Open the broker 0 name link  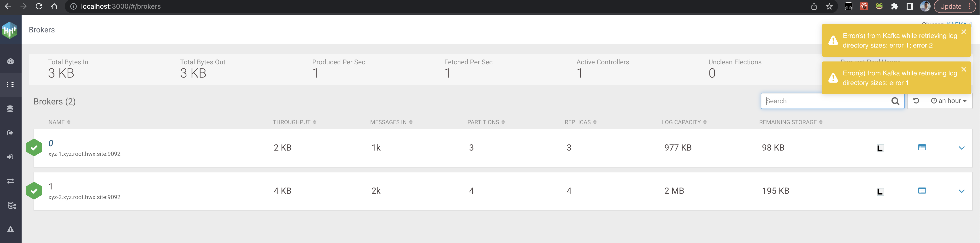click(x=51, y=143)
